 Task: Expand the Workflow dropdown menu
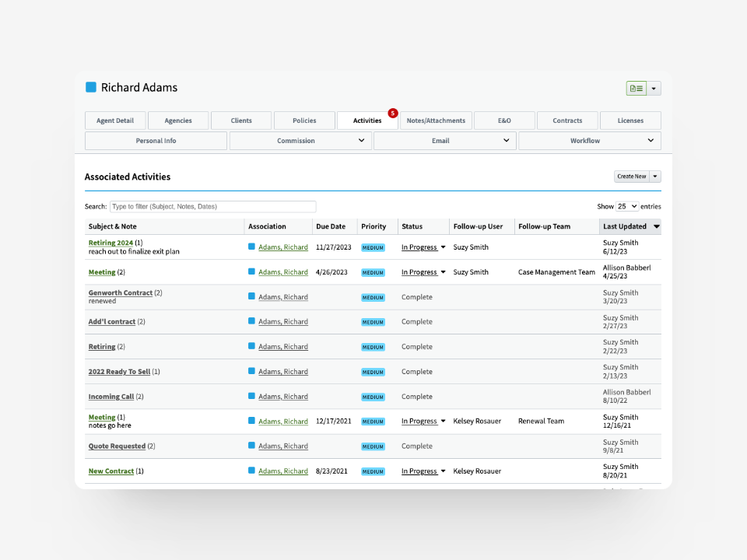(x=651, y=141)
